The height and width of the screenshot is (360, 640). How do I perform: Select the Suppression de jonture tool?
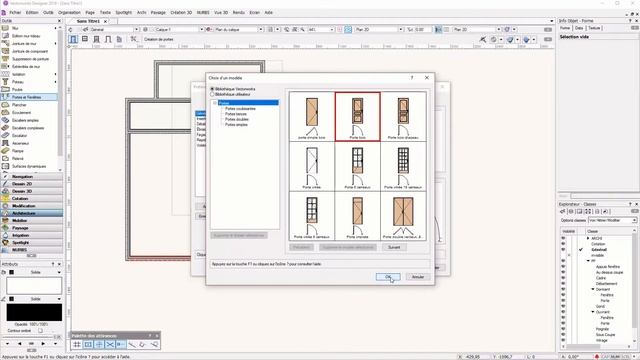tap(29, 59)
